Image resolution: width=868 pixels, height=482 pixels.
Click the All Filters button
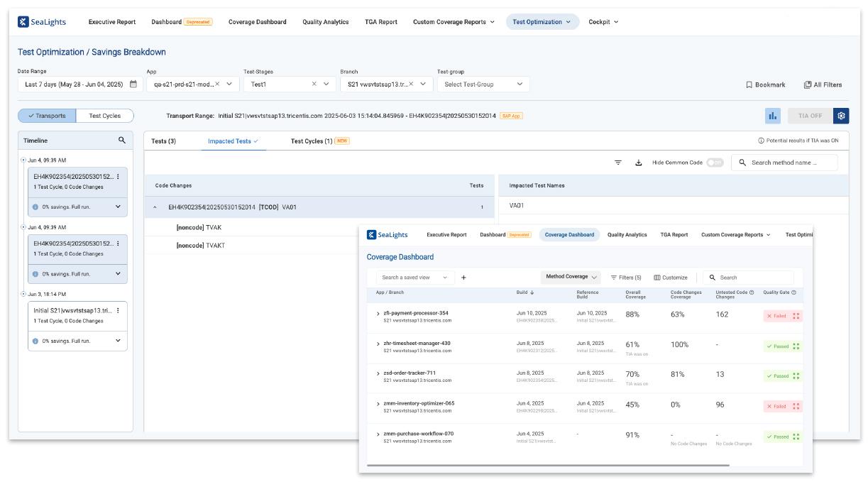(x=822, y=84)
